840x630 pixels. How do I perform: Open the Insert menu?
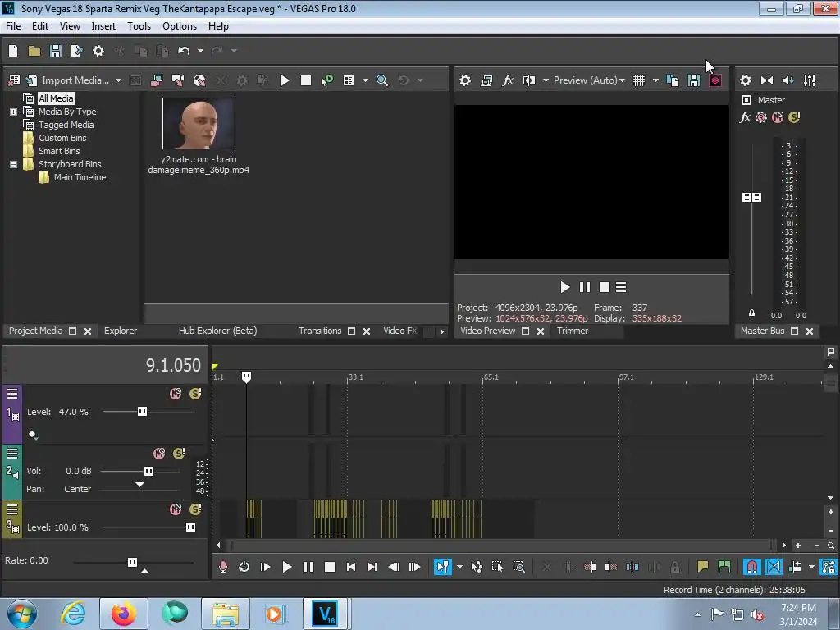[x=103, y=26]
